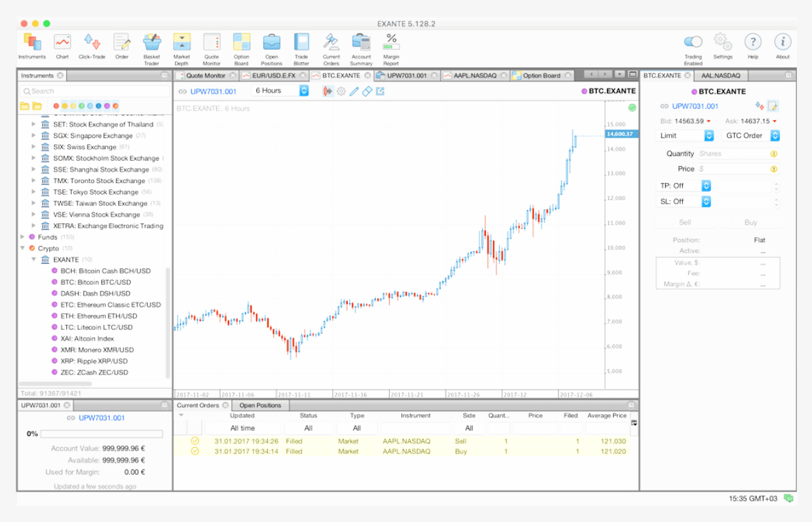Image resolution: width=812 pixels, height=522 pixels.
Task: Open the Instruments tool in toolbar
Action: pos(32,46)
